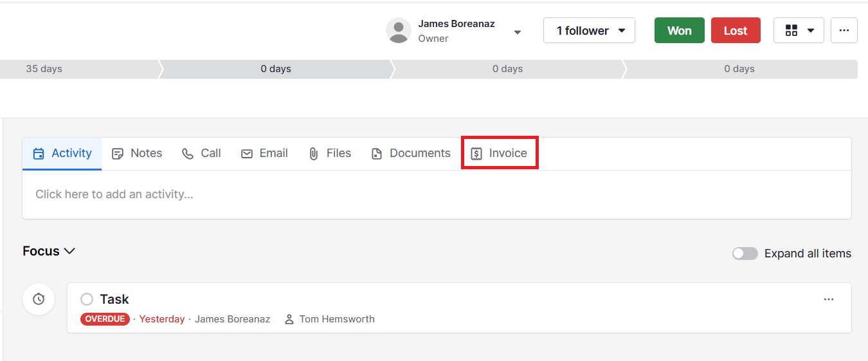Switch to the Activity tab

[x=62, y=153]
